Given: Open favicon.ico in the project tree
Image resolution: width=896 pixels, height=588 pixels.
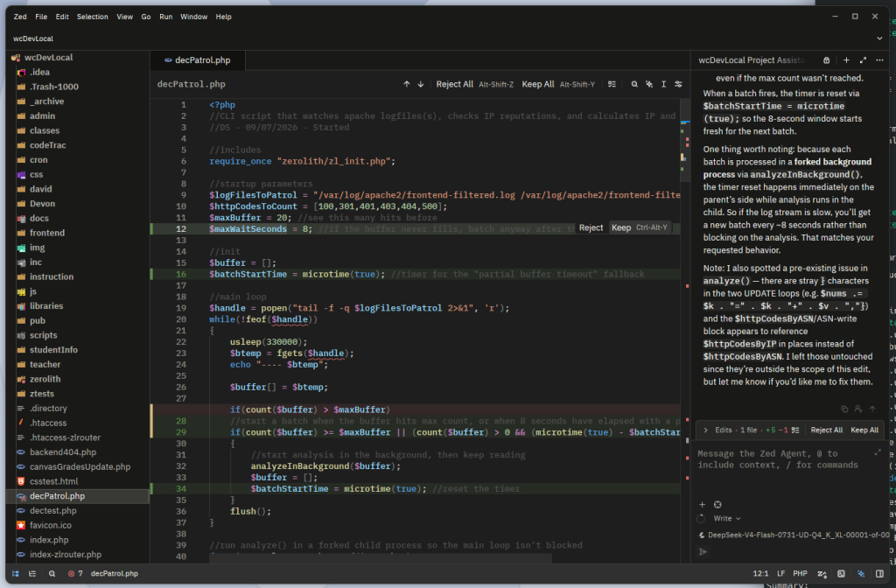Looking at the screenshot, I should (x=50, y=526).
